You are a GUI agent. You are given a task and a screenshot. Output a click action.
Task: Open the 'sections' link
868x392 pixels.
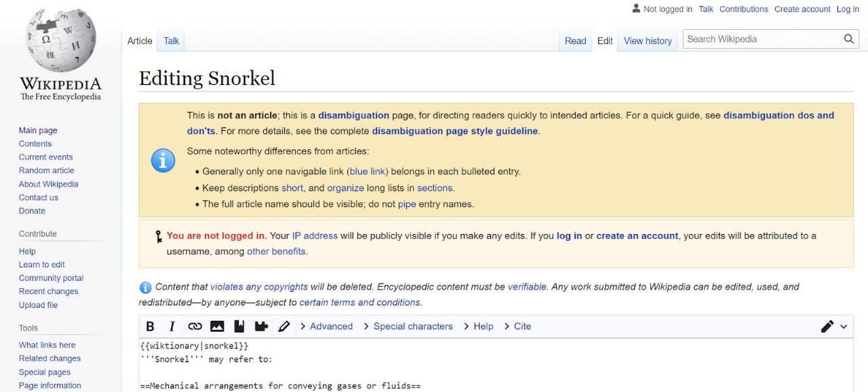point(435,188)
